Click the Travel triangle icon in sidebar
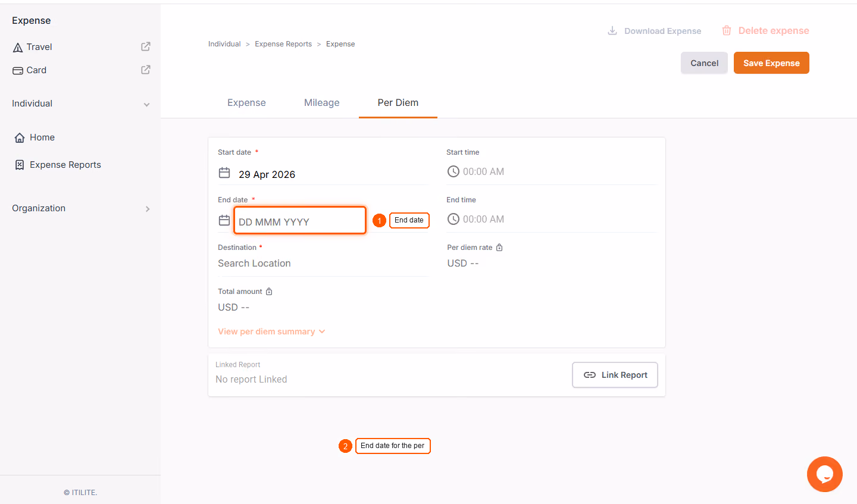 [18, 47]
